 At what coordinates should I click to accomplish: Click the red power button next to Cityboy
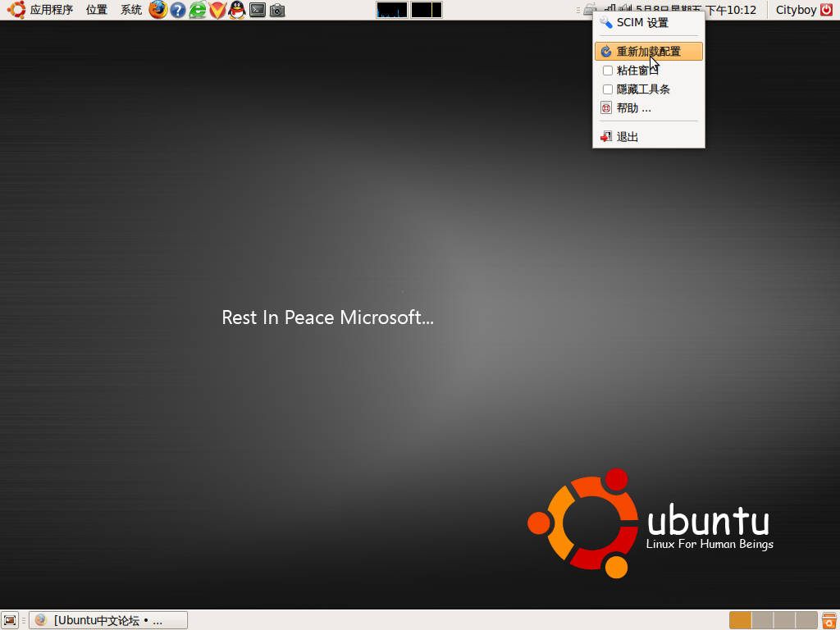(x=827, y=10)
